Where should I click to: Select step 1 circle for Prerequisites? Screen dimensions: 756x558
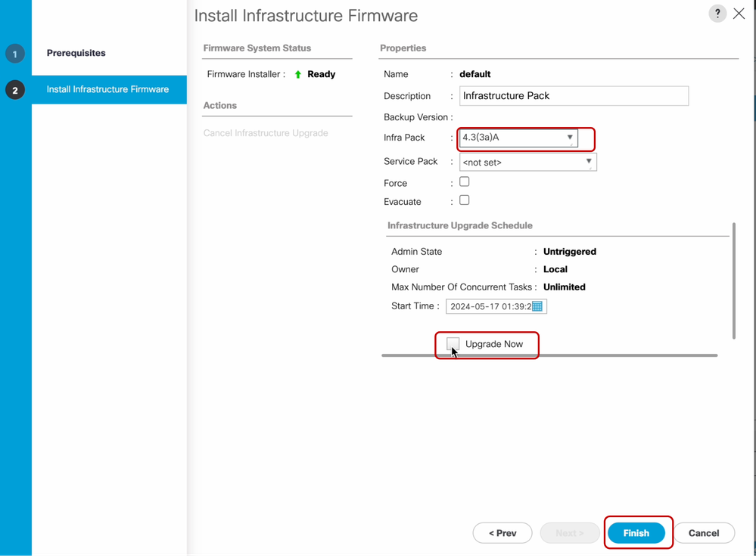(15, 54)
